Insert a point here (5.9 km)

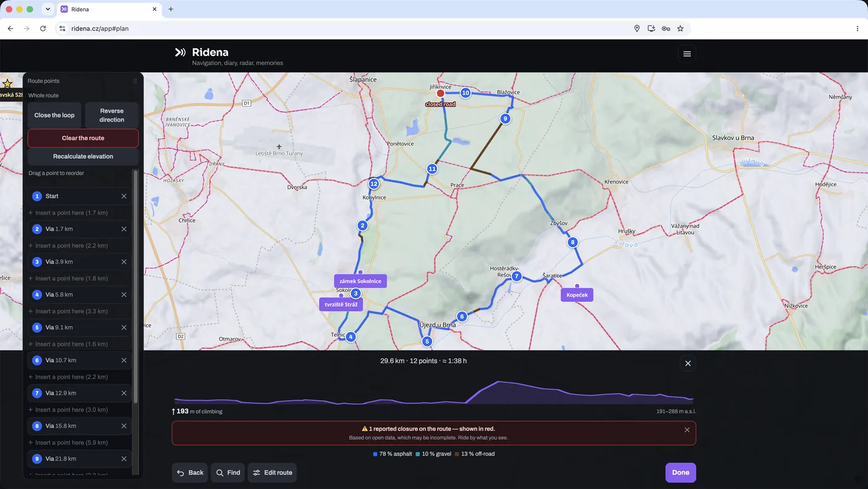[x=68, y=443]
